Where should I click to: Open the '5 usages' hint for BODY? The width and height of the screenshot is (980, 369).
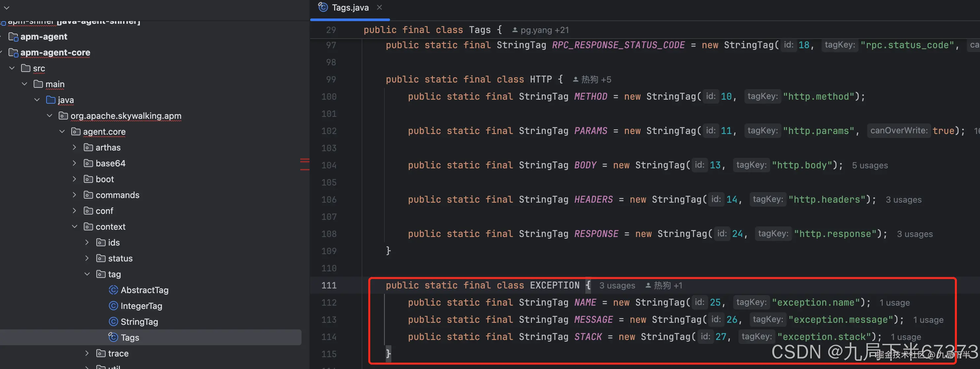coord(869,165)
